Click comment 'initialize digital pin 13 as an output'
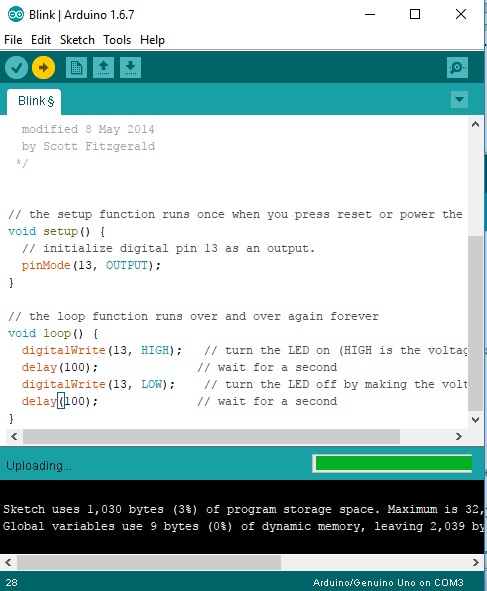The height and width of the screenshot is (591, 487). (168, 248)
